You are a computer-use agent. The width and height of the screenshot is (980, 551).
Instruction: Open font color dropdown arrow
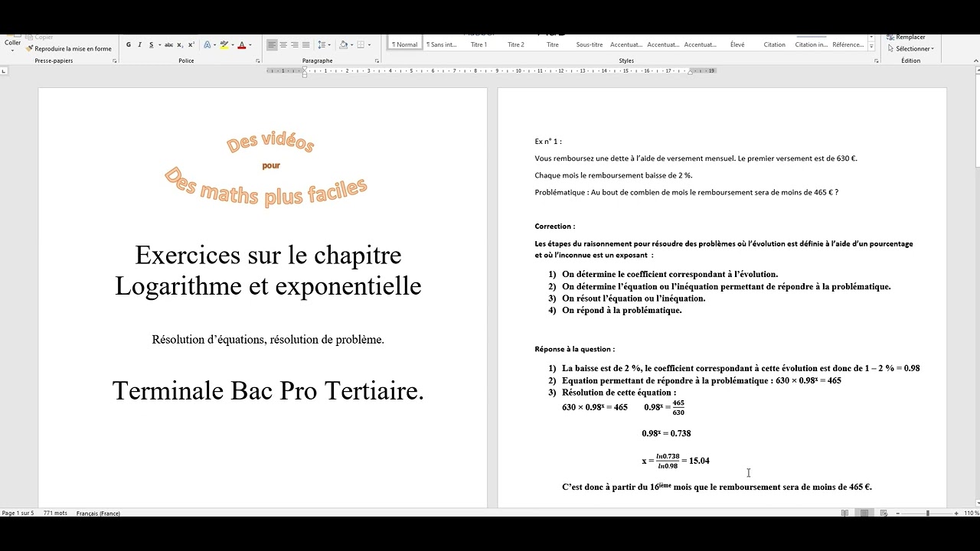pos(250,45)
